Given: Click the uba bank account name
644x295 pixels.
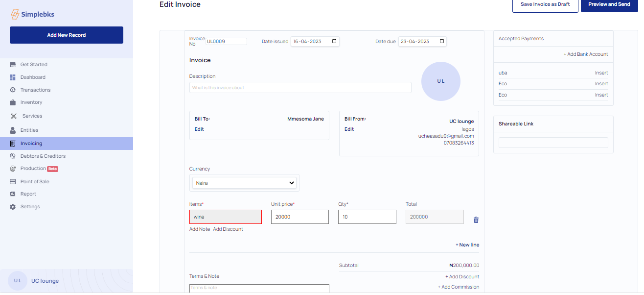Looking at the screenshot, I should 503,73.
